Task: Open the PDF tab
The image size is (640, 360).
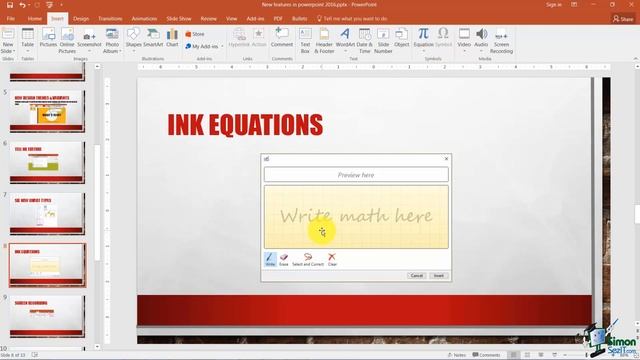Action: tap(278, 19)
